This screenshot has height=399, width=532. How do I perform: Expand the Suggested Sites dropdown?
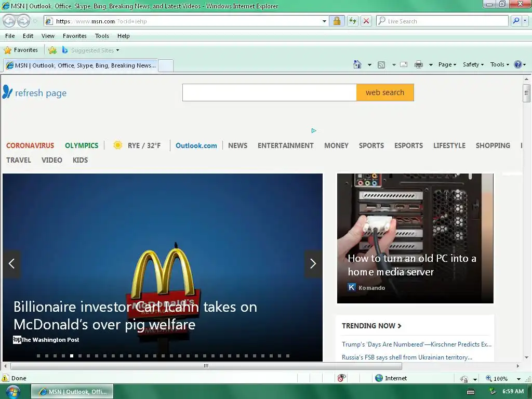click(118, 50)
